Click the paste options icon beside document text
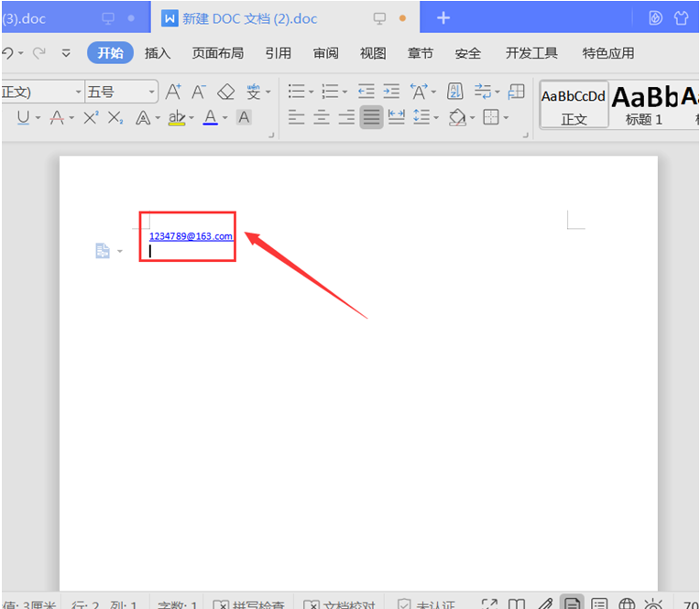 [103, 251]
